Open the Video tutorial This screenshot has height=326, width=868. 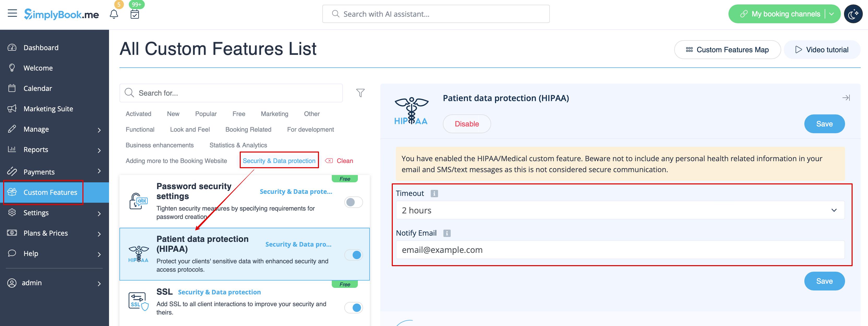[822, 50]
